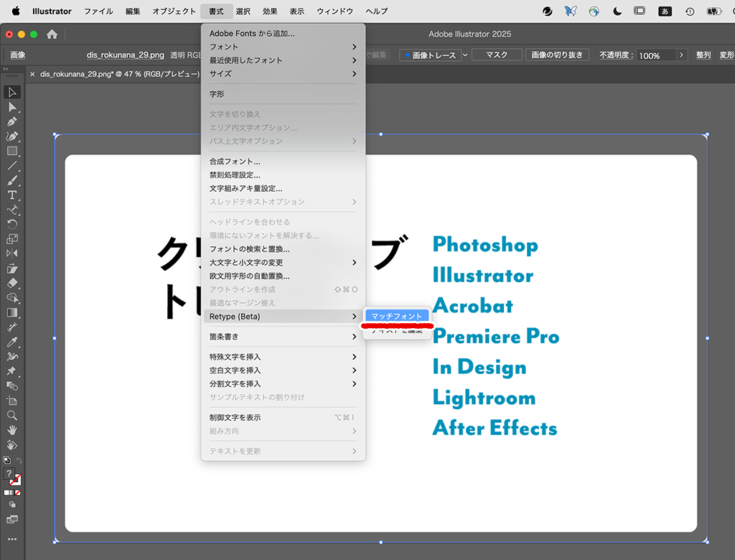Click the Drawing Modes icon
The width and height of the screenshot is (735, 560).
(12, 505)
